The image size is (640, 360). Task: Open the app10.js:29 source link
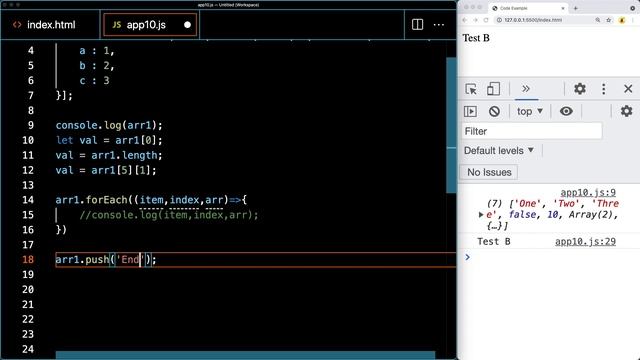(x=585, y=242)
